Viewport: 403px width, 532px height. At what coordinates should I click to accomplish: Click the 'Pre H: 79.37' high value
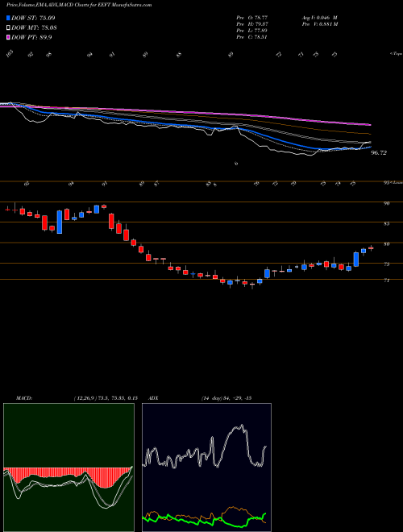click(252, 23)
